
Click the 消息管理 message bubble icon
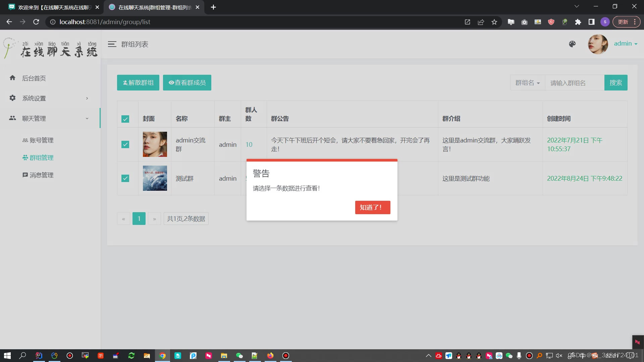click(25, 175)
